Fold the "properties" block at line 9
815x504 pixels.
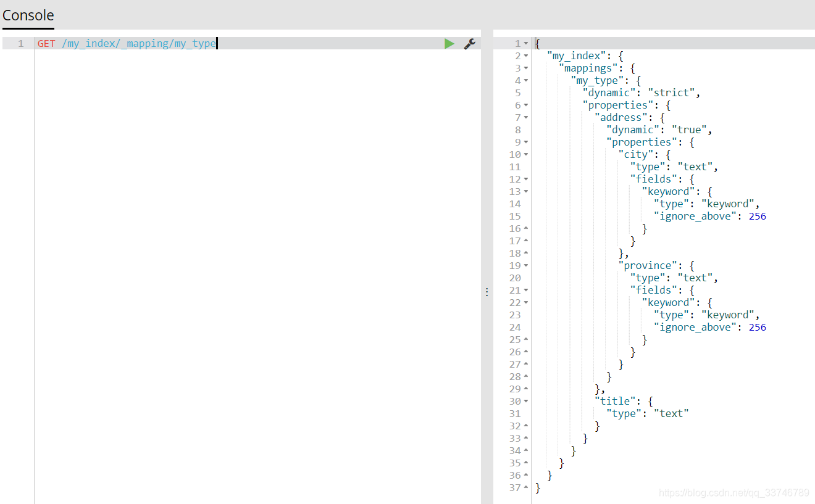coord(526,143)
